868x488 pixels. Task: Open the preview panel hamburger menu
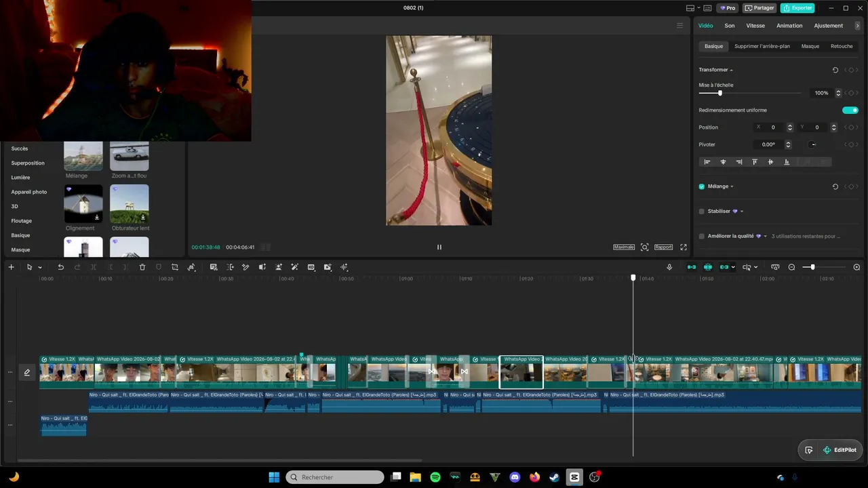coord(680,26)
